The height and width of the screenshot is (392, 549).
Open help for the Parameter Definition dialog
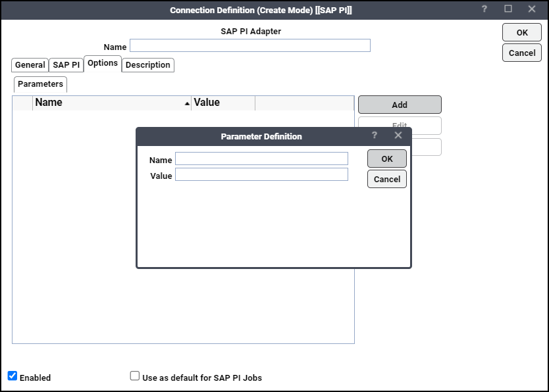pyautogui.click(x=375, y=135)
